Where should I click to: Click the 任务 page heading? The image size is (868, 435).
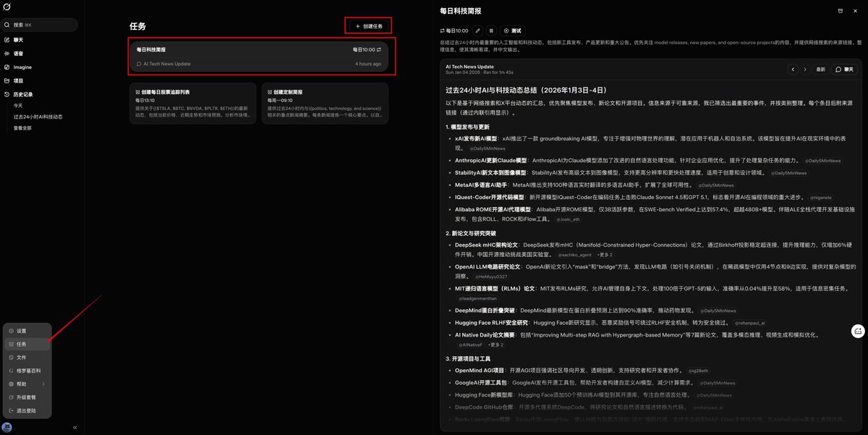[x=137, y=26]
